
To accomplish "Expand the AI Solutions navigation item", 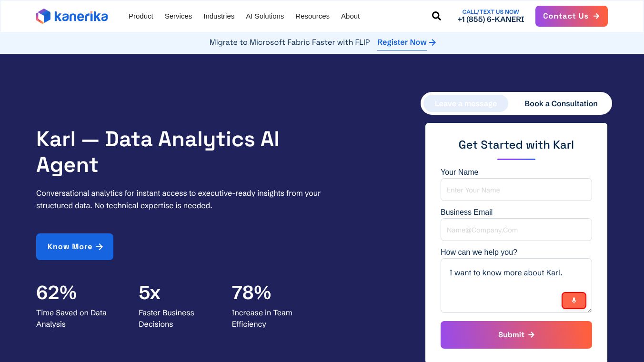I will [265, 16].
